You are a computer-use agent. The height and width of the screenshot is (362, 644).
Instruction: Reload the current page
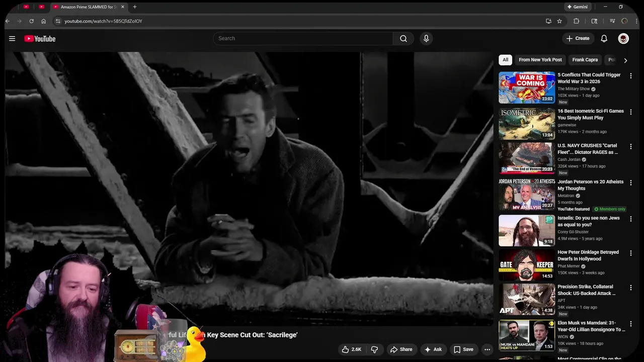click(31, 21)
